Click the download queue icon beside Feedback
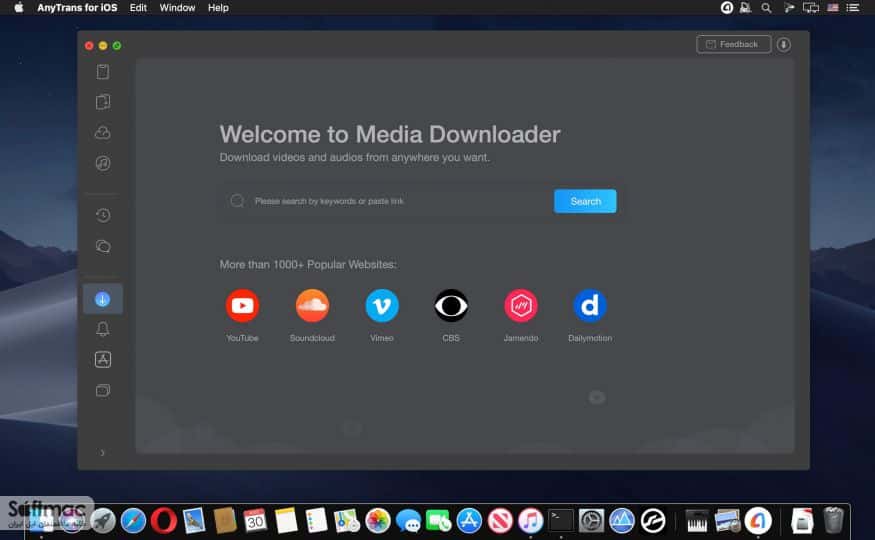Viewport: 875px width, 540px height. 783,45
